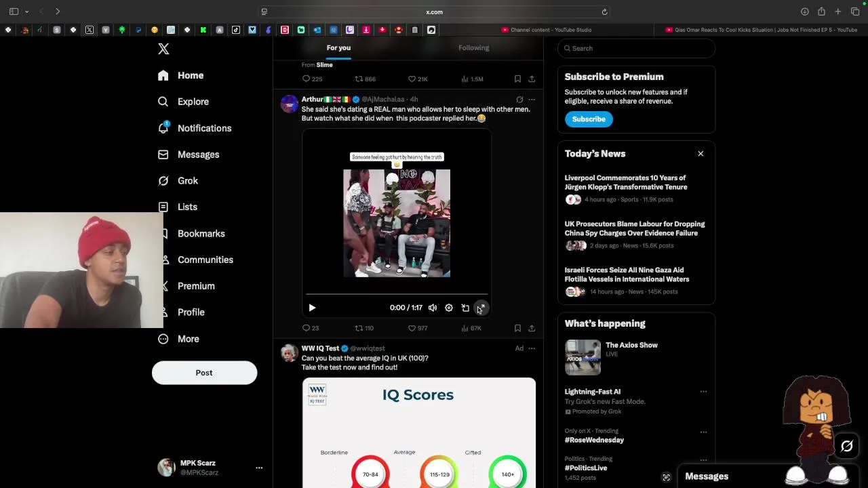The width and height of the screenshot is (868, 488).
Task: Open The Axios Show live thumbnail
Action: 583,357
